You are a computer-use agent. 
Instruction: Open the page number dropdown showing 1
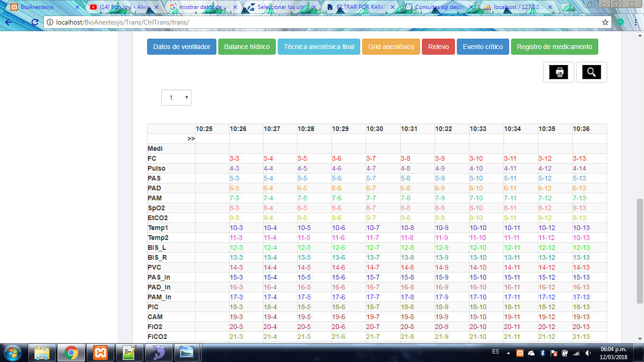click(x=176, y=98)
